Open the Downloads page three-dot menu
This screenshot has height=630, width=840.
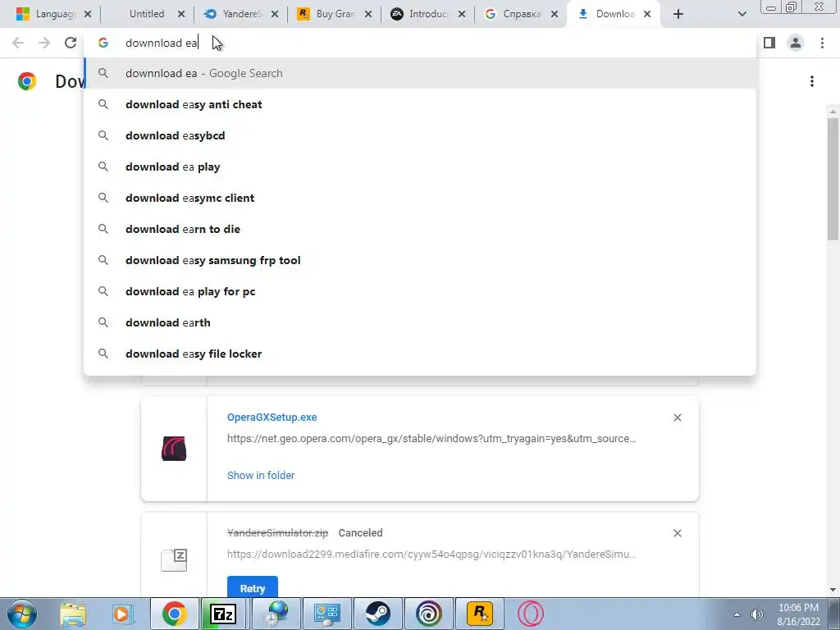point(812,81)
